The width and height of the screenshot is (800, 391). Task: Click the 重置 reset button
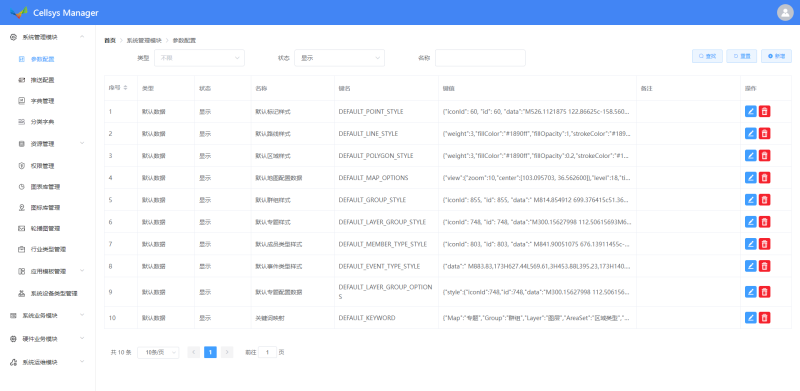(742, 56)
